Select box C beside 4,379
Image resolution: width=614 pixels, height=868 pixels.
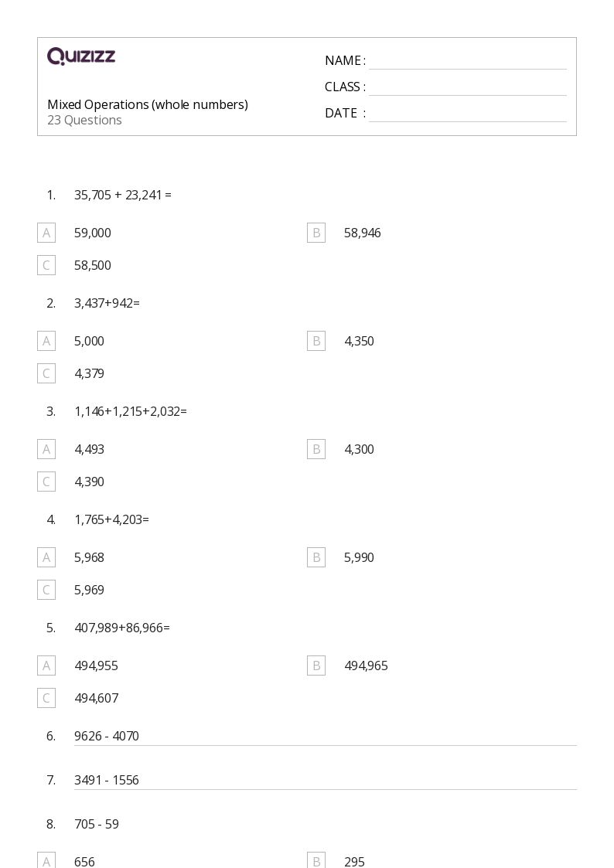pos(46,373)
